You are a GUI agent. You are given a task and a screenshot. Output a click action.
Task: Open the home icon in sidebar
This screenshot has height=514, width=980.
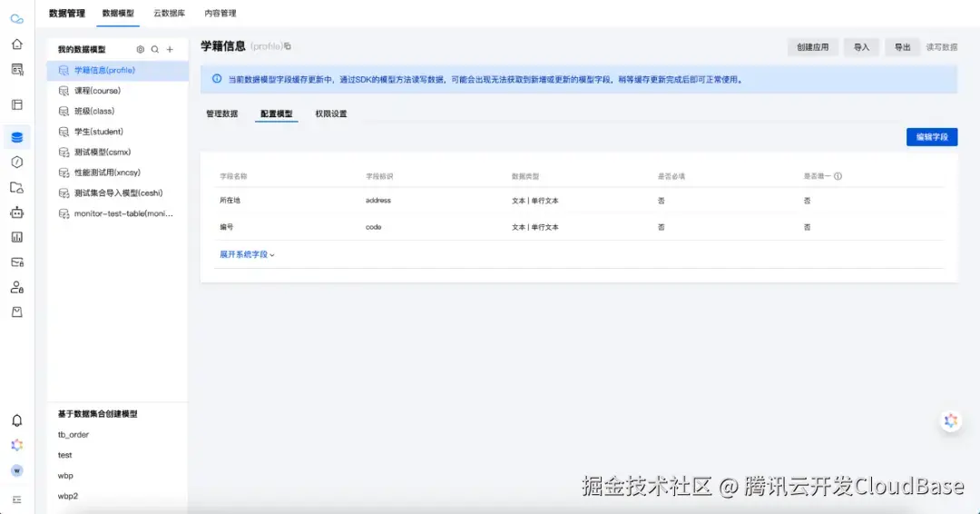(17, 44)
